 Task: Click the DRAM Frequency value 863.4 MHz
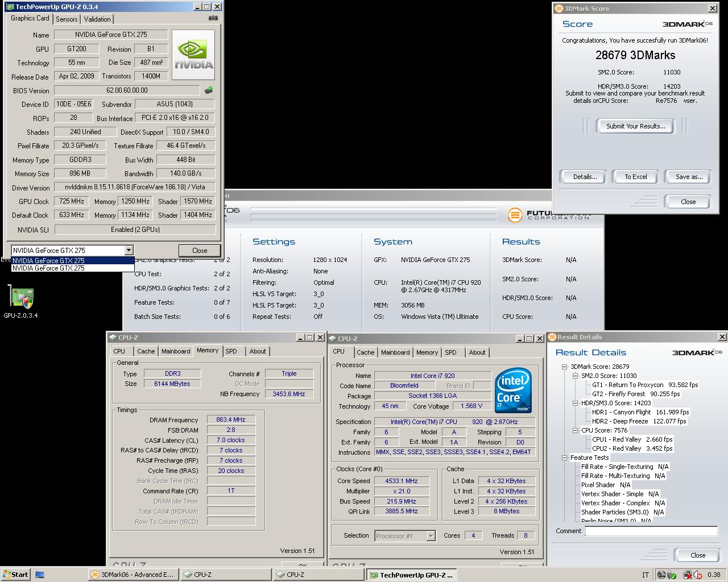(x=231, y=420)
